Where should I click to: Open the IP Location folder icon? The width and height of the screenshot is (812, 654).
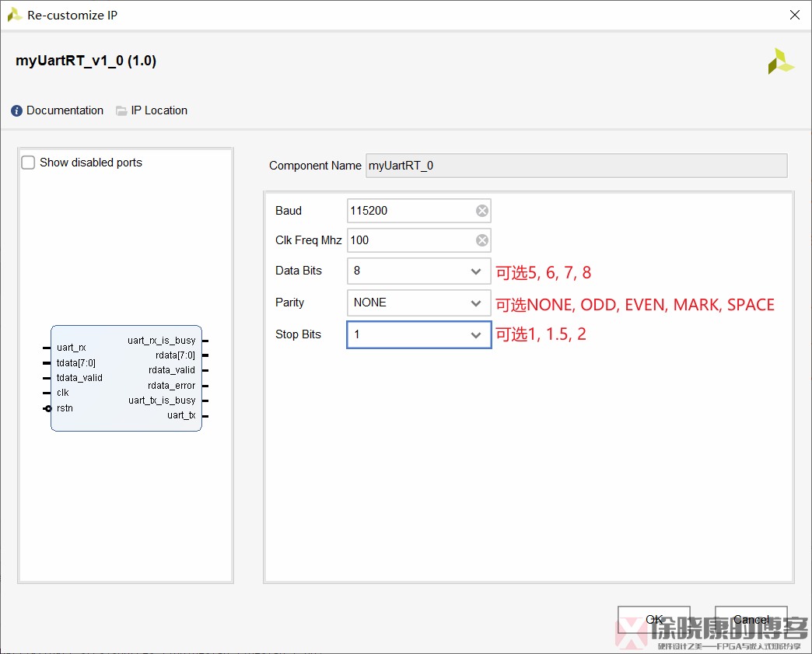click(121, 110)
